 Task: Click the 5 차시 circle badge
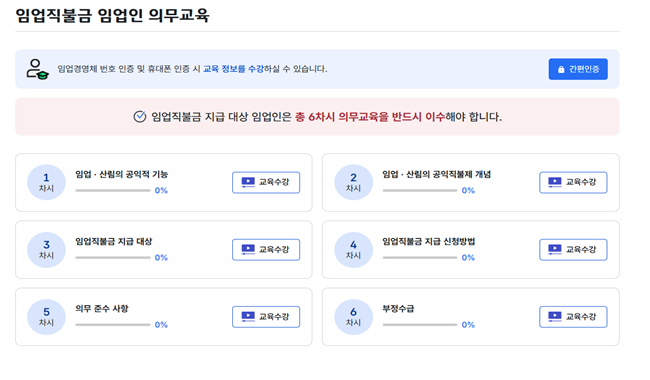(46, 317)
